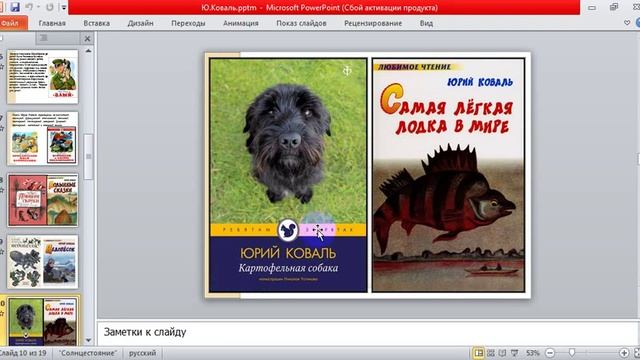Switch to the Главная ribbon tab
The width and height of the screenshot is (640, 360).
pyautogui.click(x=52, y=23)
